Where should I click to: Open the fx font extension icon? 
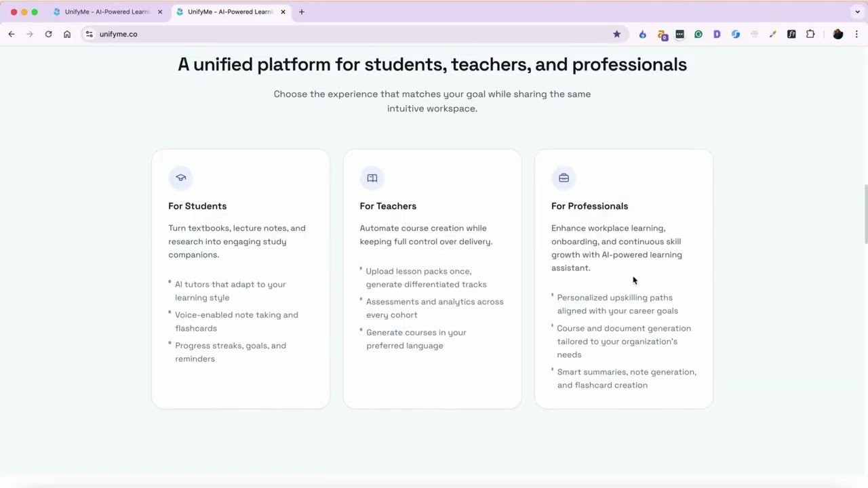coord(791,34)
